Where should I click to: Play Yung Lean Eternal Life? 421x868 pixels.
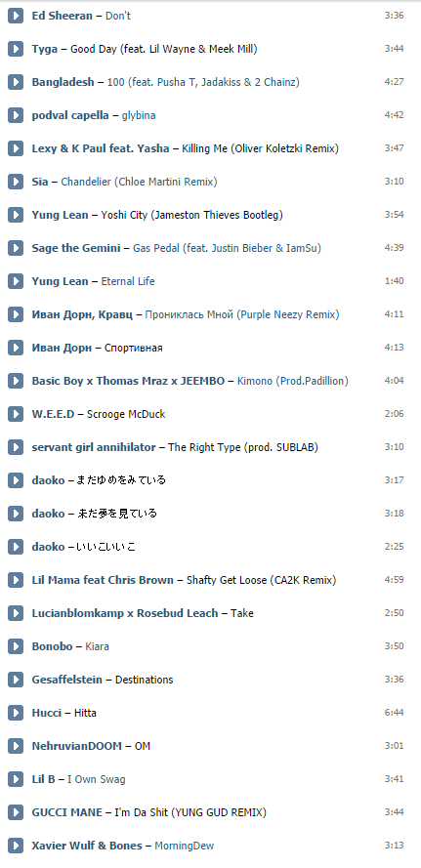coord(16,281)
